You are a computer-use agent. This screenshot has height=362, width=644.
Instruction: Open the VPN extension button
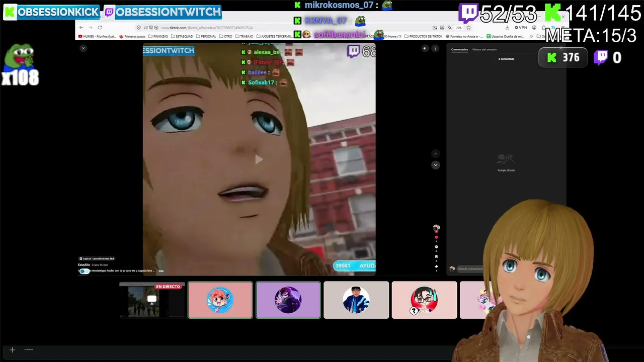pos(520,28)
